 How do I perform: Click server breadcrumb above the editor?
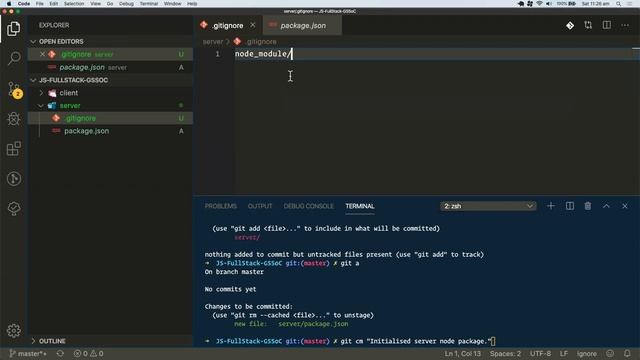tap(213, 42)
